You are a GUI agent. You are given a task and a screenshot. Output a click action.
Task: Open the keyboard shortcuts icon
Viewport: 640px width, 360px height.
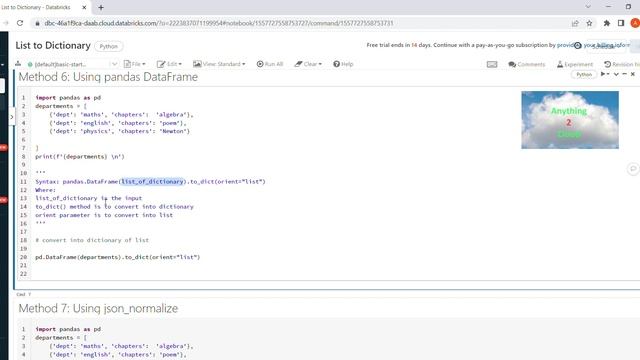[492, 64]
